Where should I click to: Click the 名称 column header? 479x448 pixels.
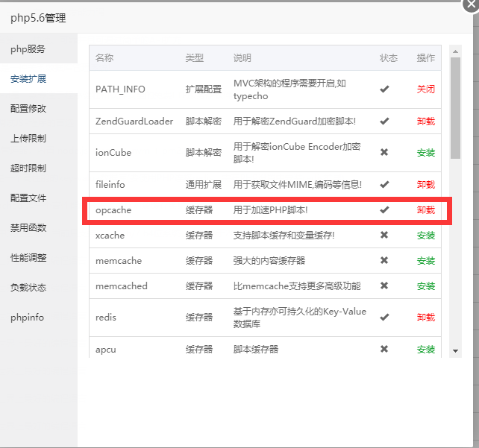pyautogui.click(x=104, y=57)
